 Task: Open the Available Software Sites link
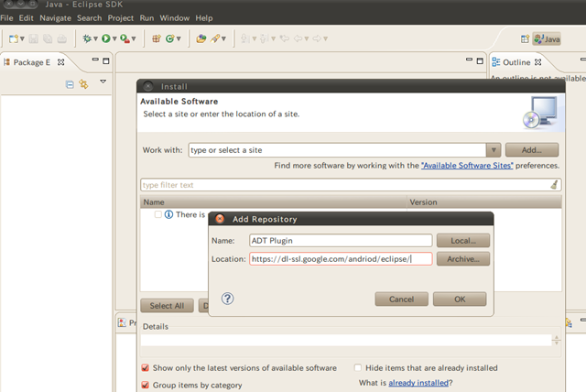click(x=467, y=166)
